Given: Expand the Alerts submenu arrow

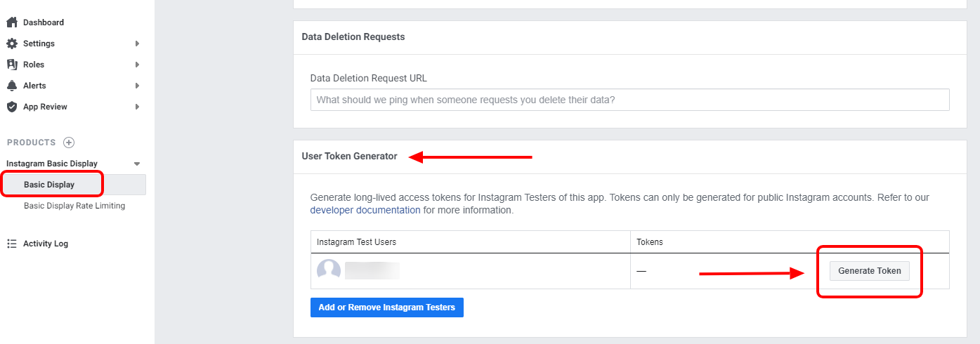Looking at the screenshot, I should [x=138, y=86].
